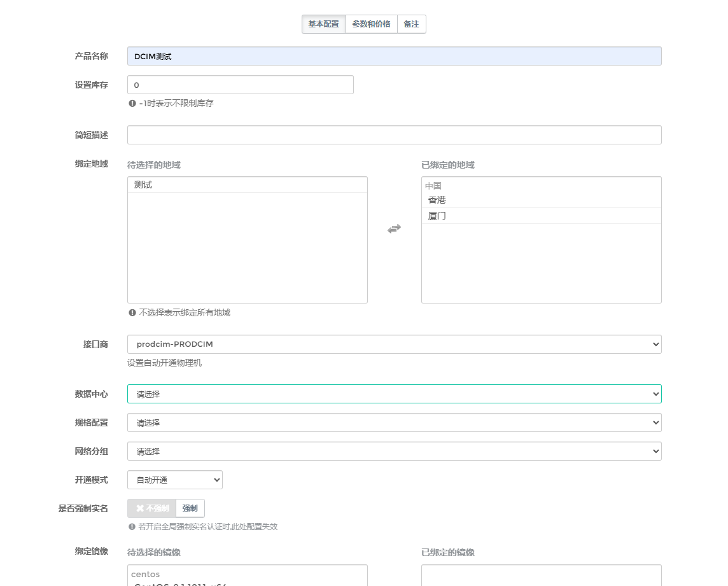
Task: Click the 网络分组 field label
Action: tap(92, 451)
